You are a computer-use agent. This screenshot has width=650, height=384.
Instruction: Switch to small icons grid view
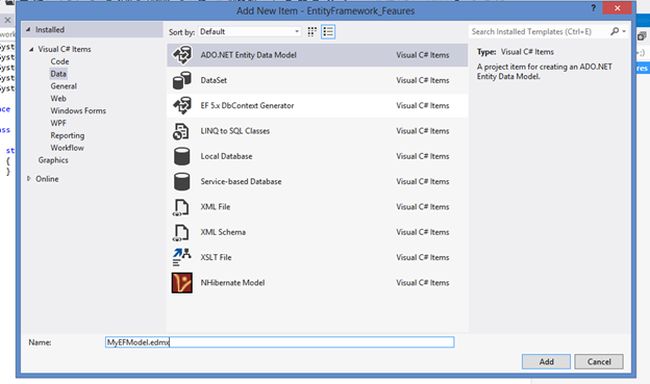tap(312, 32)
